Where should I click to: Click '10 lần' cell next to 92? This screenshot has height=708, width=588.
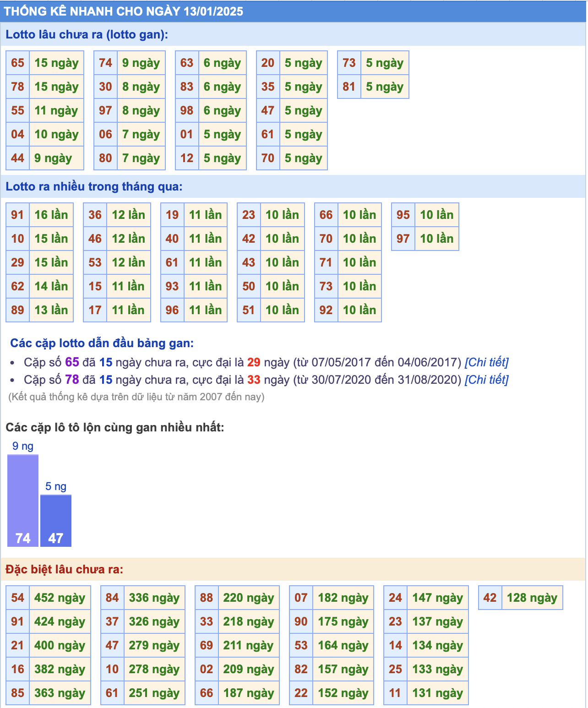point(359,310)
